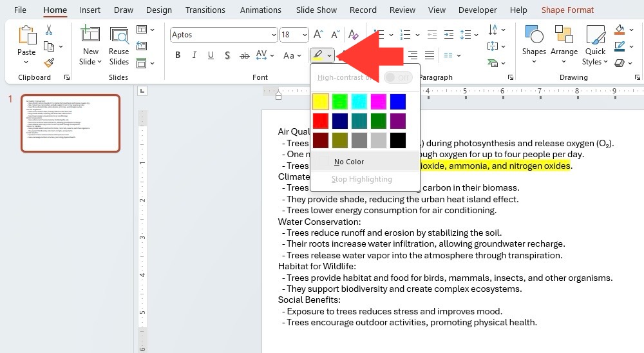This screenshot has width=644, height=353.
Task: Click the Justify alignment icon
Action: [429, 55]
